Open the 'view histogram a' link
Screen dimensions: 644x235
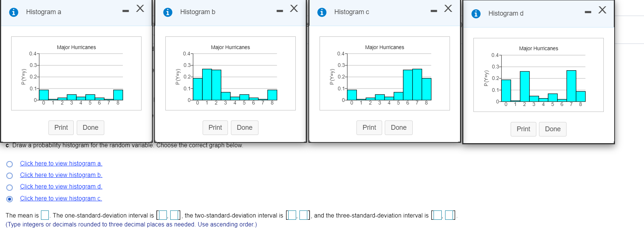pos(61,164)
